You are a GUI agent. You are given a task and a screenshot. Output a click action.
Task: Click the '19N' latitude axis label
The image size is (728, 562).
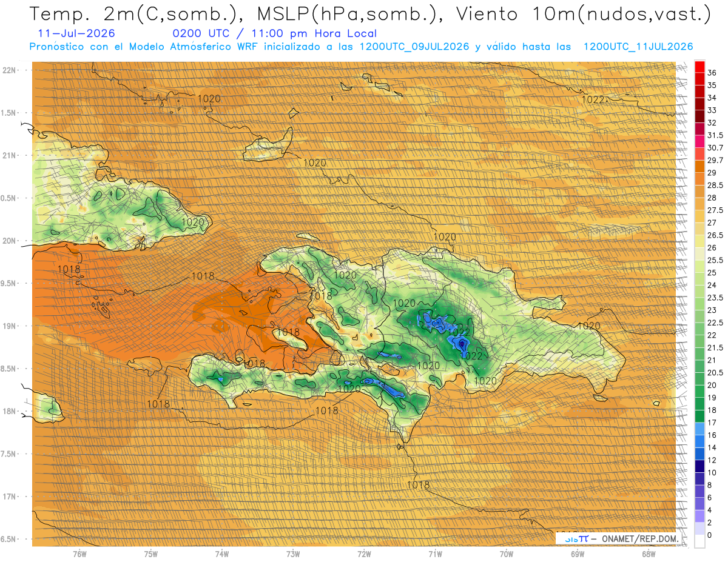pyautogui.click(x=8, y=326)
